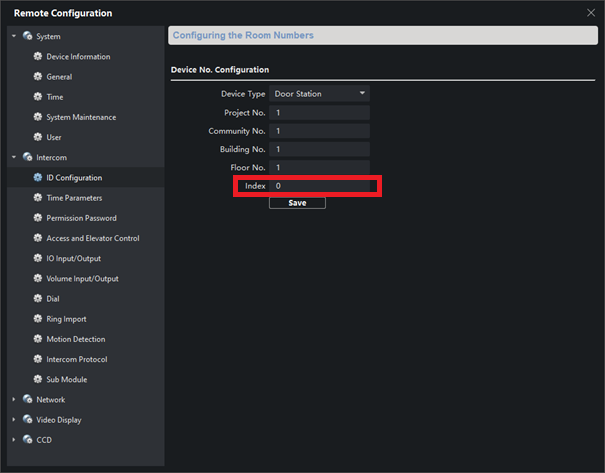
Task: Click the gear icon next to Dial
Action: coord(38,299)
